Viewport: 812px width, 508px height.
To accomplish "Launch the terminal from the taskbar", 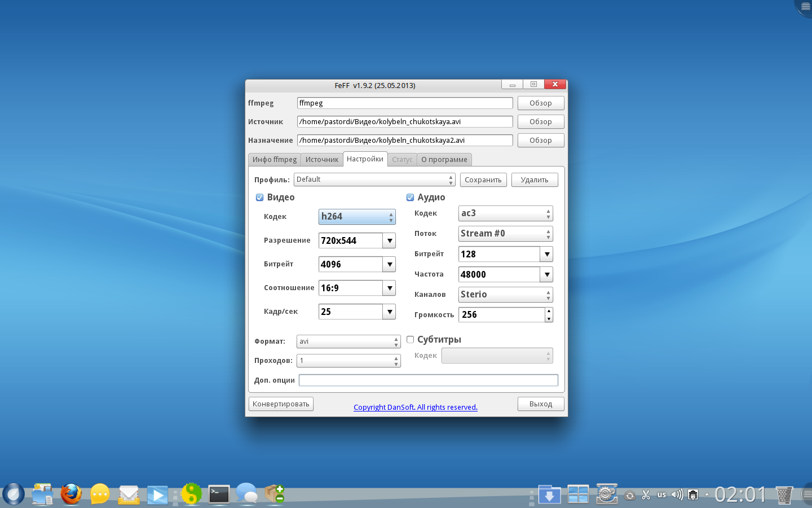I will click(x=218, y=494).
